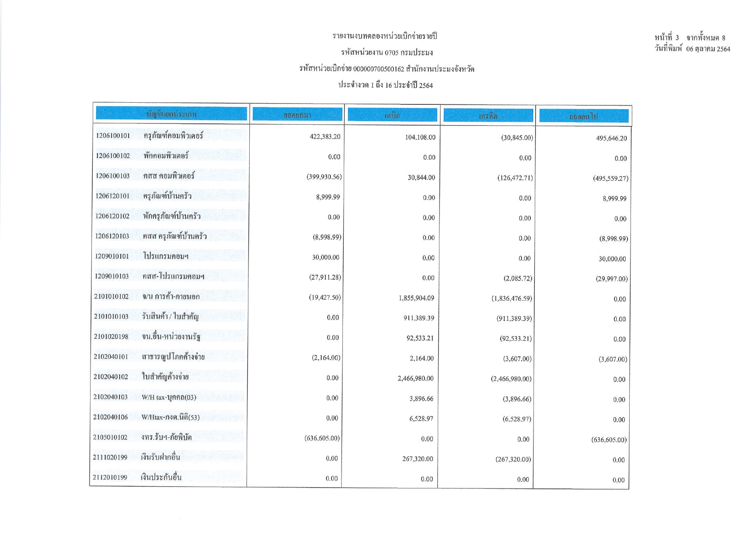Click debit amount 267,320.00
This screenshot has height=535, width=756.
point(417,459)
